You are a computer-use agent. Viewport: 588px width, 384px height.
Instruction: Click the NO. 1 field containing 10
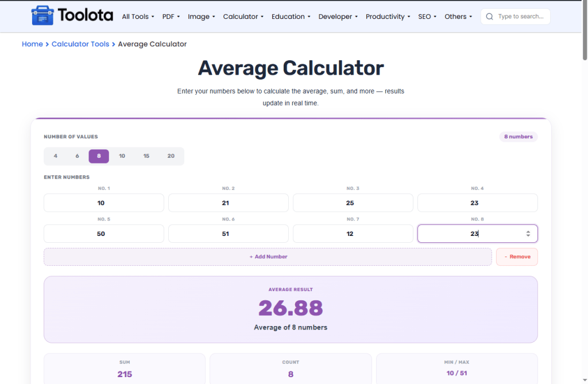[x=104, y=203]
